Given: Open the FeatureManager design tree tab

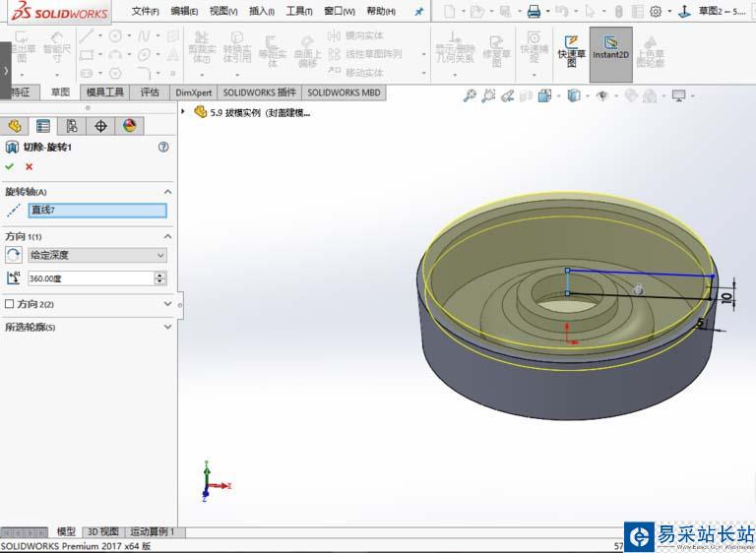Looking at the screenshot, I should coord(15,126).
